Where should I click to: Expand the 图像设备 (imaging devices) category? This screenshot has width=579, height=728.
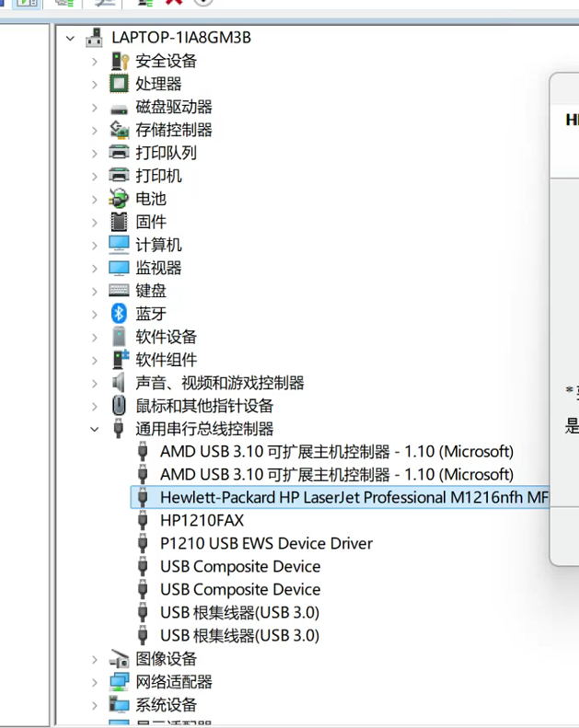pyautogui.click(x=94, y=660)
